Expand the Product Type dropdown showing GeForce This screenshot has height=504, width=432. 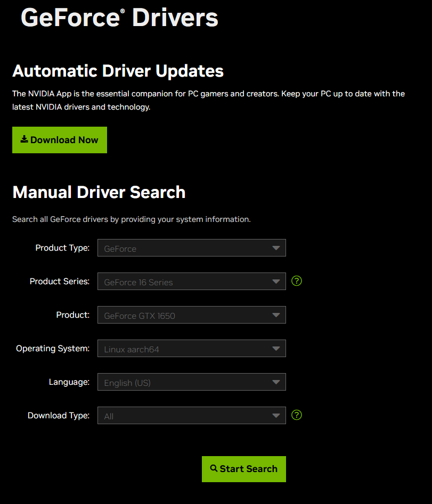(191, 248)
